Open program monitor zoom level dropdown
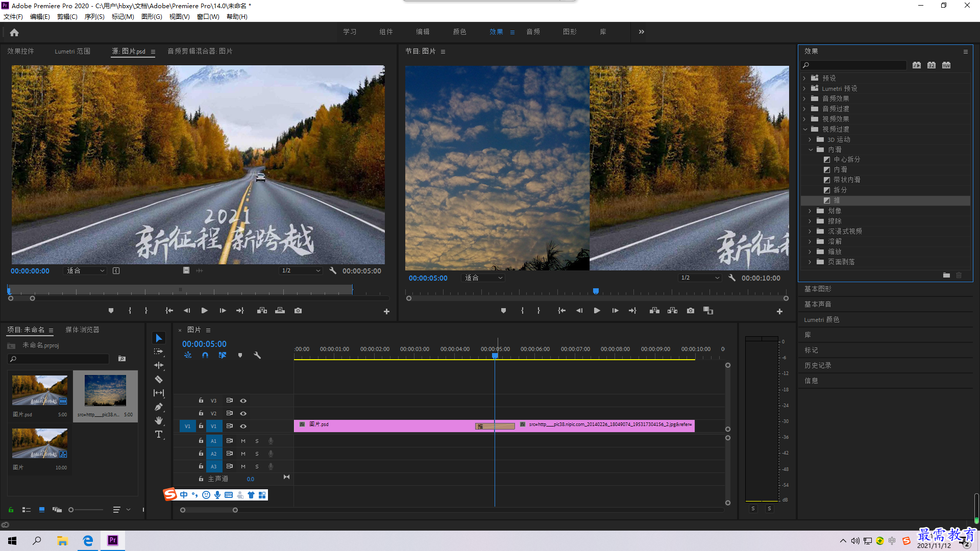The image size is (980, 551). pyautogui.click(x=483, y=278)
